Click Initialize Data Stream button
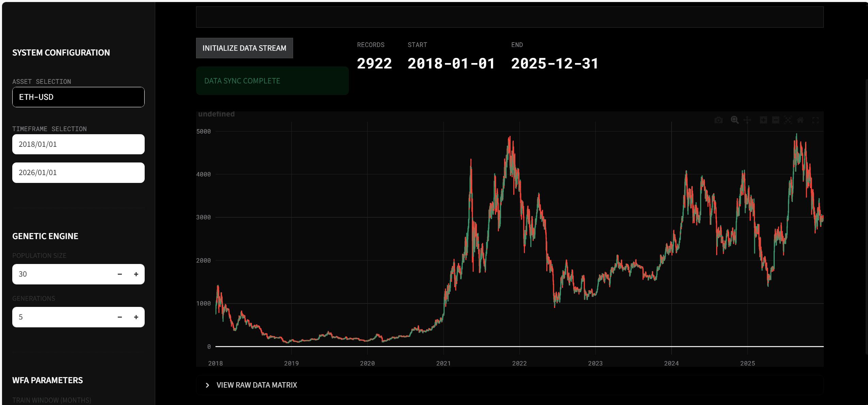This screenshot has height=405, width=868. 244,48
